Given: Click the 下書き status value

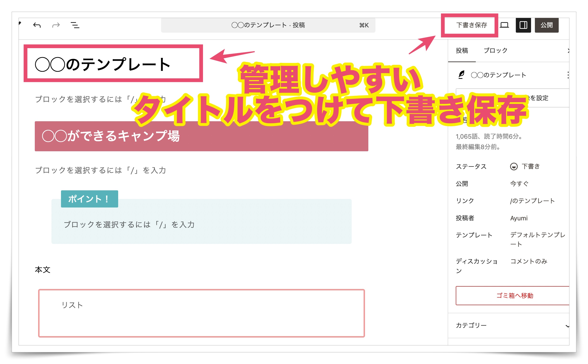Looking at the screenshot, I should click(x=525, y=166).
